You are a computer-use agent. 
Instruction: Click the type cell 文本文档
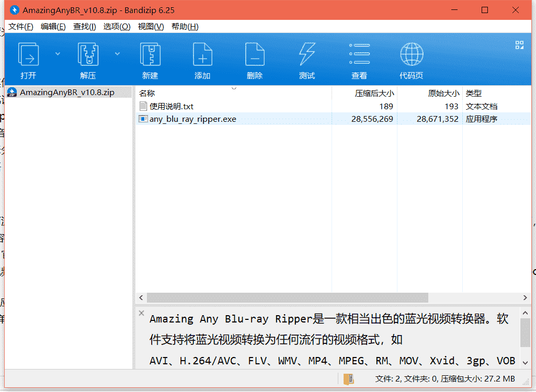tap(481, 106)
